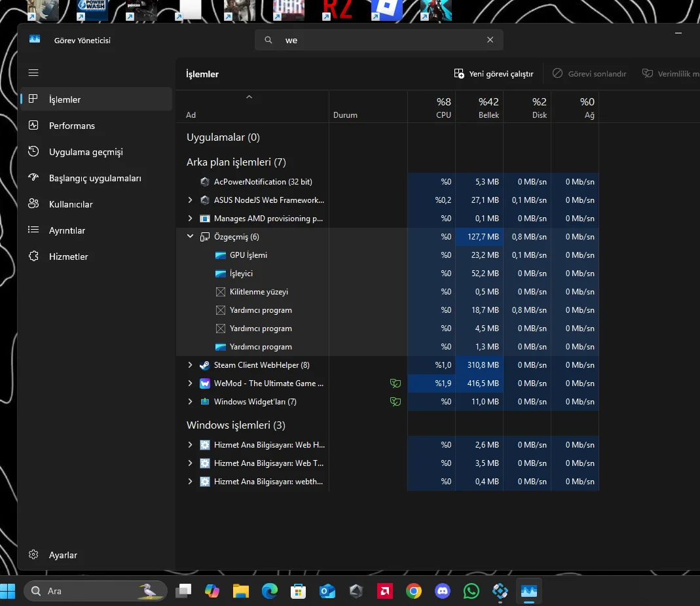The height and width of the screenshot is (606, 700).
Task: Open Windows Start button on taskbar
Action: pyautogui.click(x=8, y=591)
